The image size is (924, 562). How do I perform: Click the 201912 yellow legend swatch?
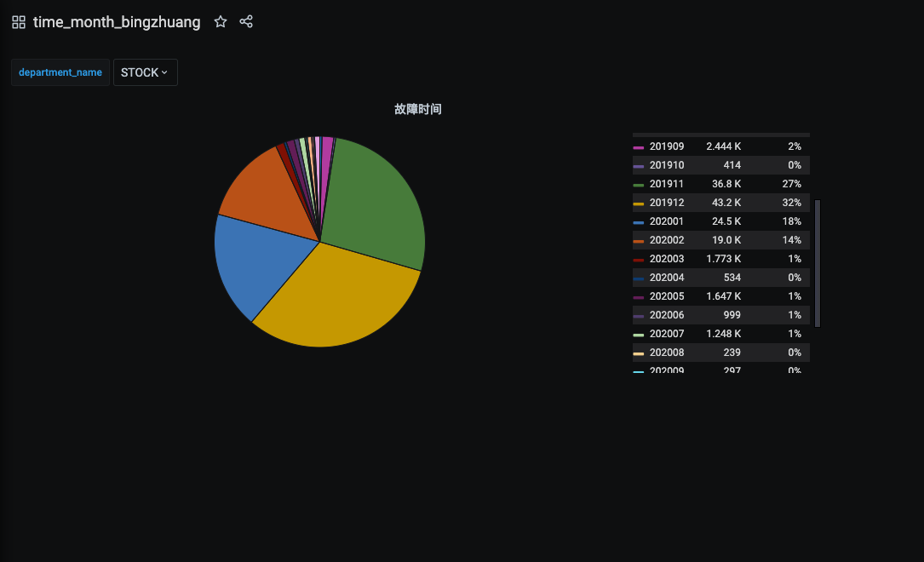tap(638, 204)
